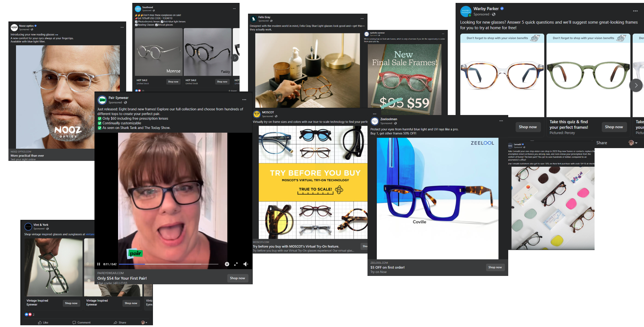Click Shop now on the Percey quiz card
This screenshot has height=327, width=644.
[614, 127]
